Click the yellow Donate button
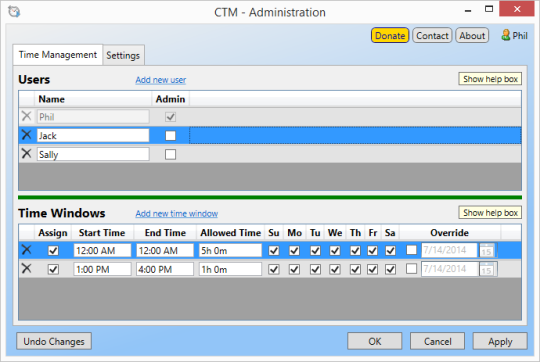540x362 pixels. tap(390, 35)
